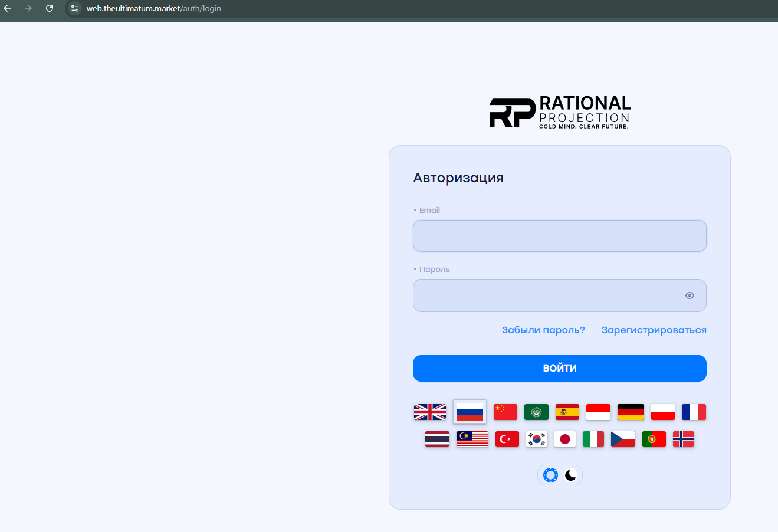778x532 pixels.
Task: Show password with the eye icon
Action: 690,295
